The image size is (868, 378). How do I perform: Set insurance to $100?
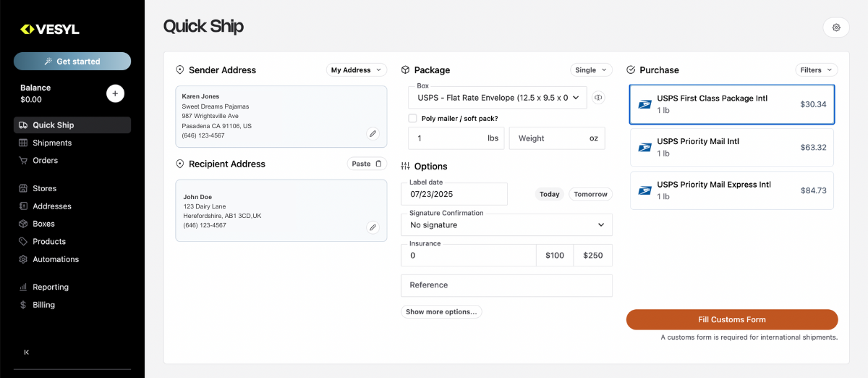point(555,255)
